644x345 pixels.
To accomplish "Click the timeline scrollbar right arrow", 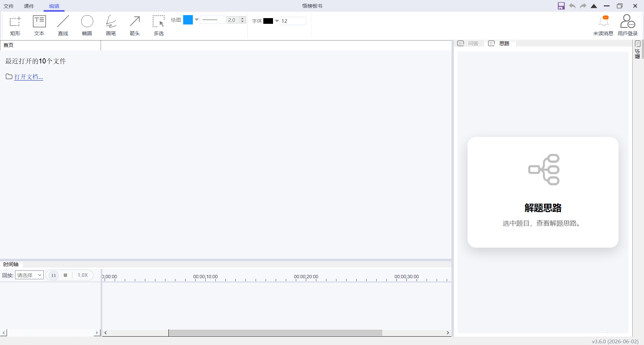I will [448, 333].
